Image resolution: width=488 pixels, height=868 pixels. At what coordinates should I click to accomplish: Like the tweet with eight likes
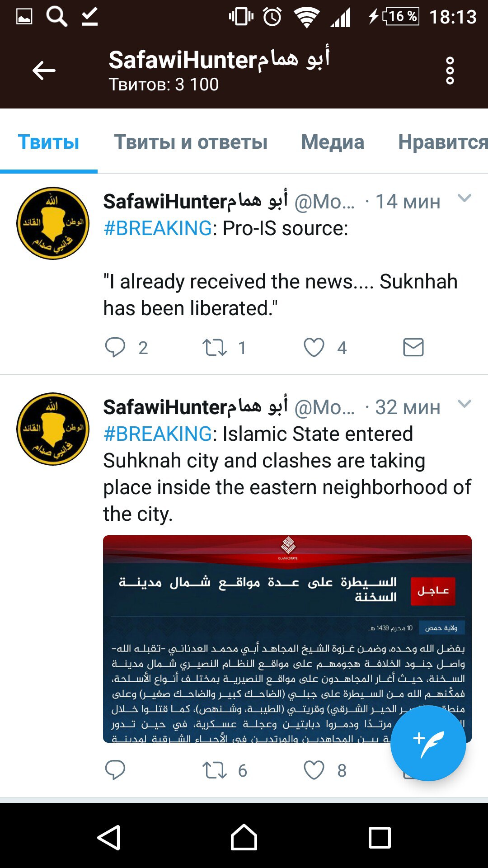314,770
